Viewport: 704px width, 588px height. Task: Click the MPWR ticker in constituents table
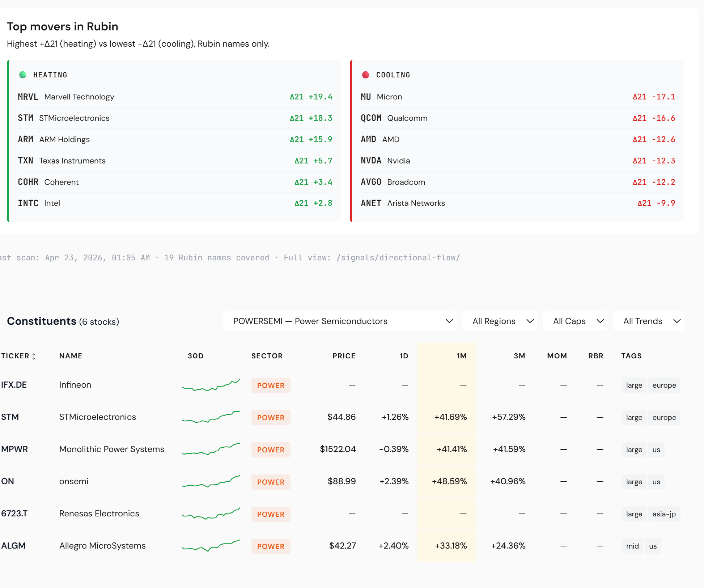coord(14,449)
